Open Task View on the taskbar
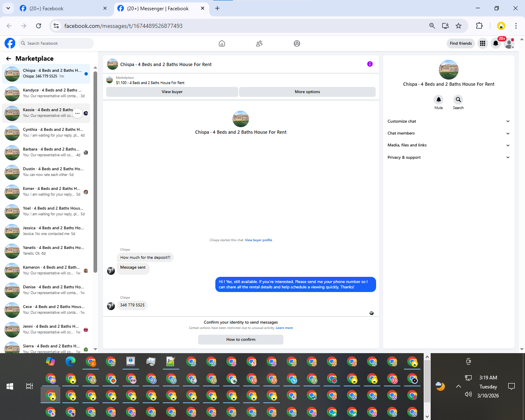 point(30,386)
